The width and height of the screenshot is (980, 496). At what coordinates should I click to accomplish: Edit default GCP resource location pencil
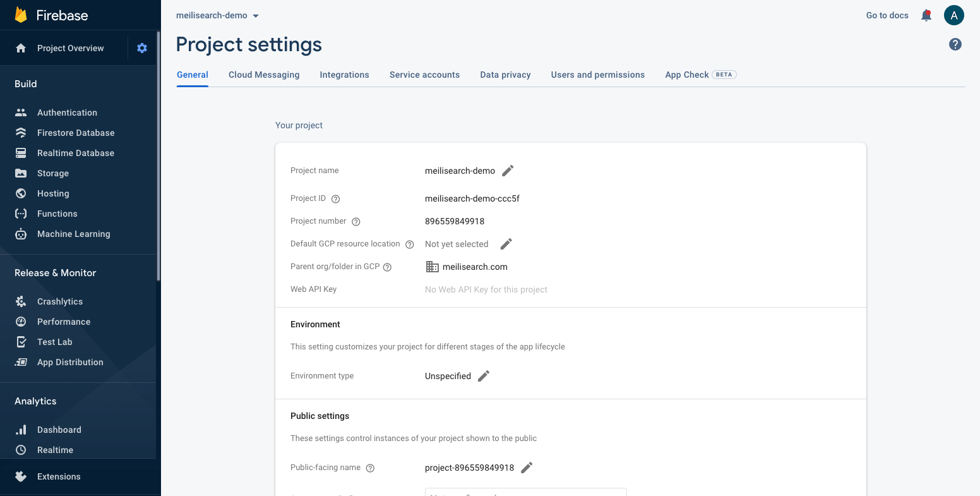[x=506, y=244]
